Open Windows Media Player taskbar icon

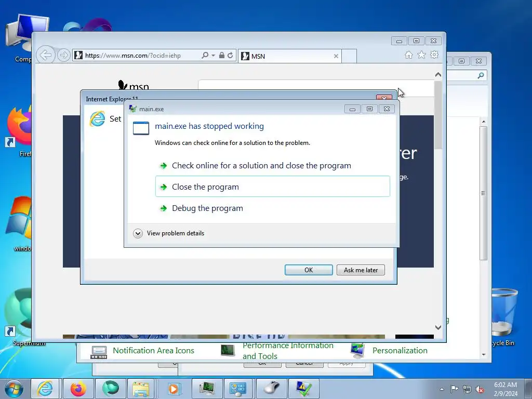coord(174,389)
